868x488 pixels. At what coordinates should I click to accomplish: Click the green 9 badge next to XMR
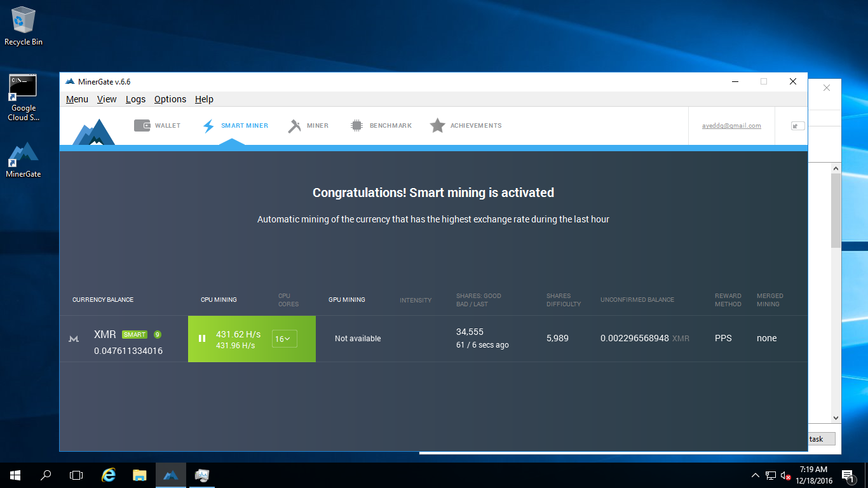158,335
